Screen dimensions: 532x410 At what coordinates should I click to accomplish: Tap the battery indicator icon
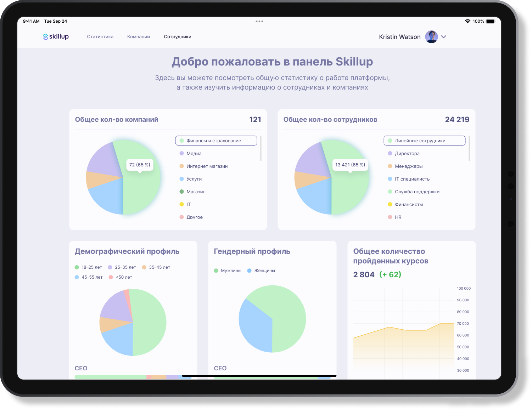[490, 21]
